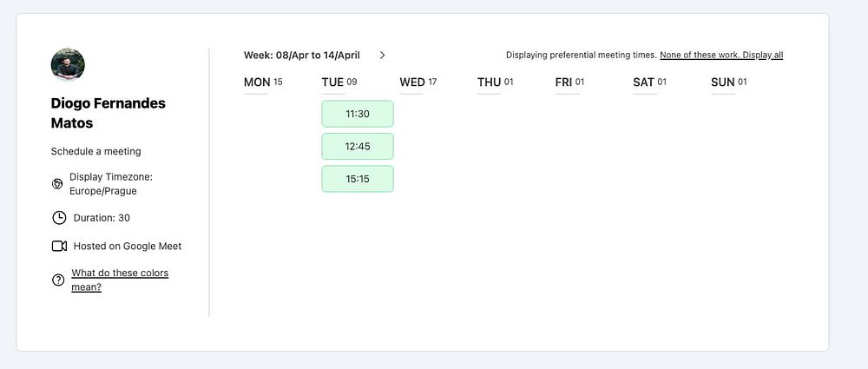Select the 11:30 time slot

(x=358, y=114)
